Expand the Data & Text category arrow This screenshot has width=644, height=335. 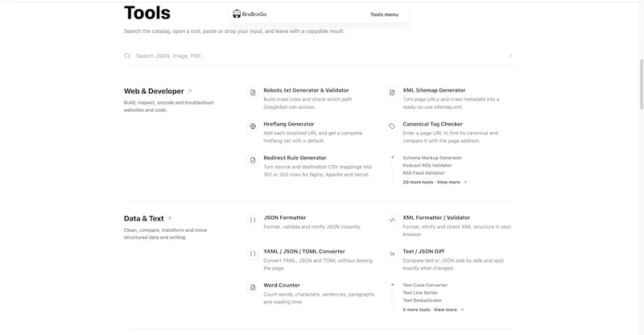coord(169,219)
